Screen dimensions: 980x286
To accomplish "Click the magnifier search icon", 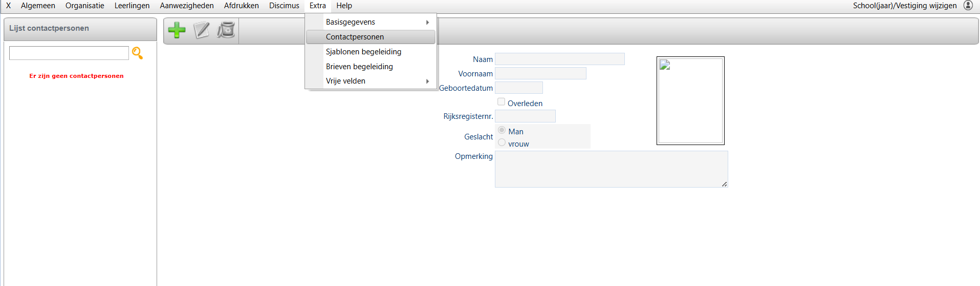I will pos(137,53).
